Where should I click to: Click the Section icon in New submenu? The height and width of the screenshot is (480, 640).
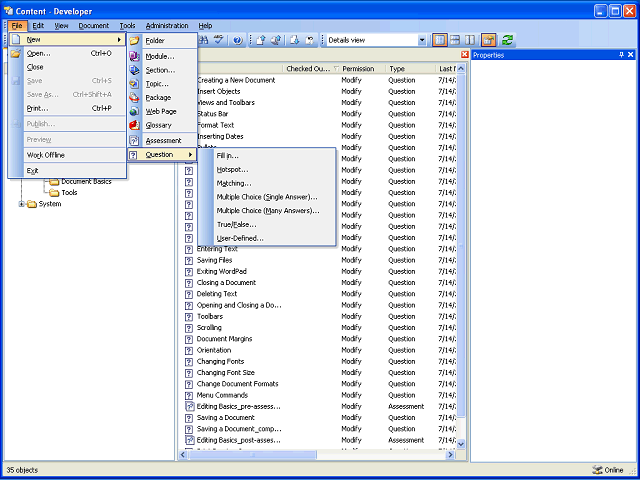[134, 70]
